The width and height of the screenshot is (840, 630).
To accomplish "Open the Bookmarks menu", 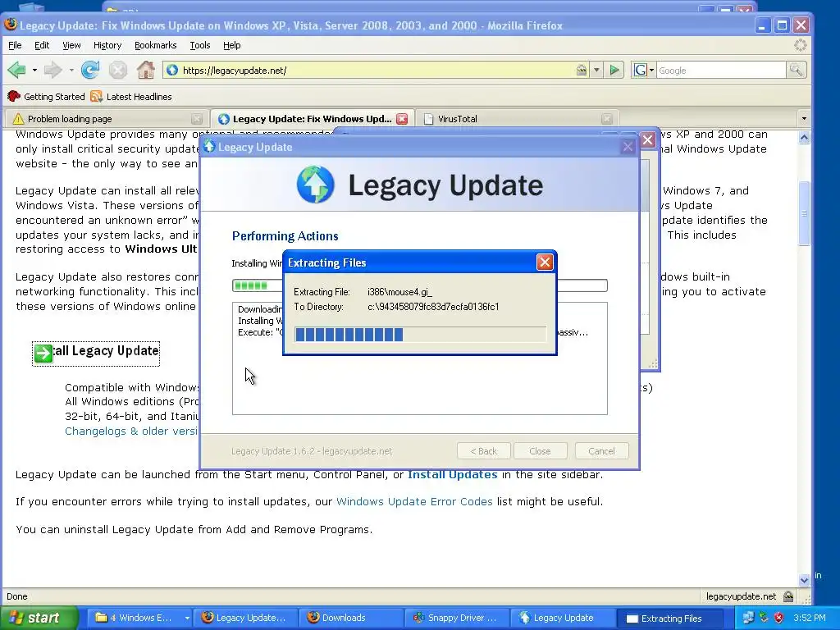I will coord(155,46).
